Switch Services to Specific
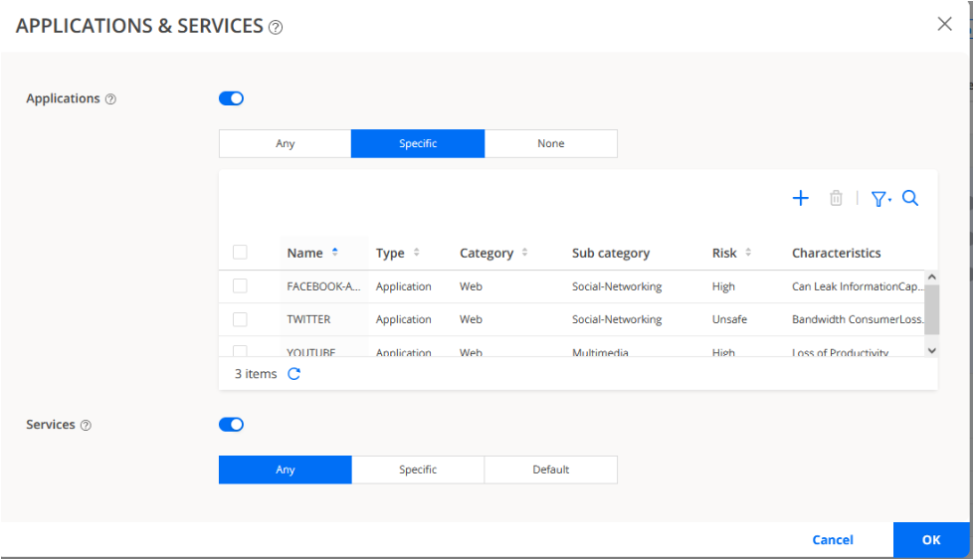975x560 pixels. point(418,469)
